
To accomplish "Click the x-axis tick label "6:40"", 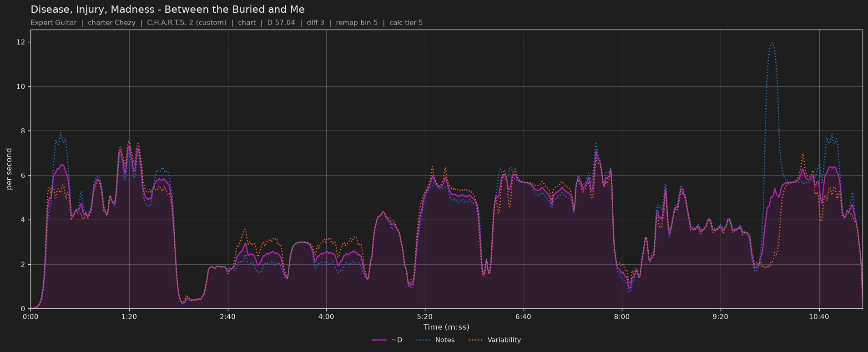I will (x=523, y=317).
